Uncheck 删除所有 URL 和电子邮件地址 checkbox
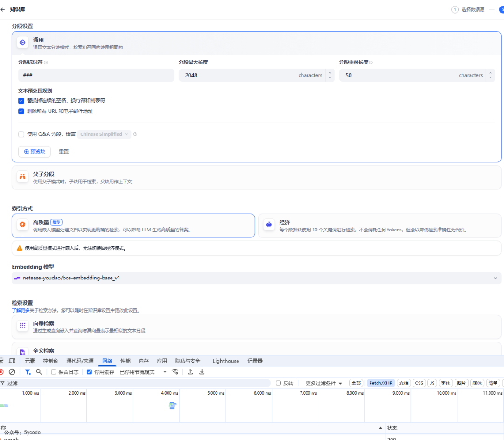504x440 pixels. point(21,112)
